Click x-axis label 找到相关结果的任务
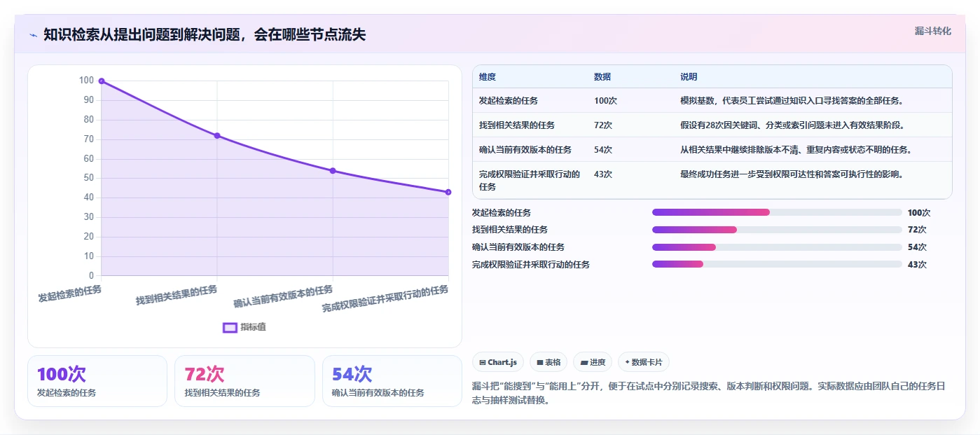This screenshot has height=435, width=980. coord(177,295)
